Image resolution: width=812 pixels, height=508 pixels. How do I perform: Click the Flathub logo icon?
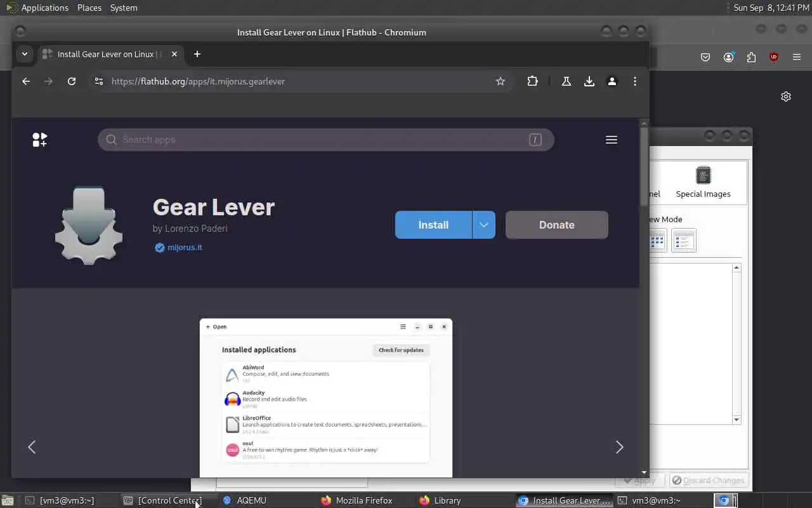tap(40, 140)
